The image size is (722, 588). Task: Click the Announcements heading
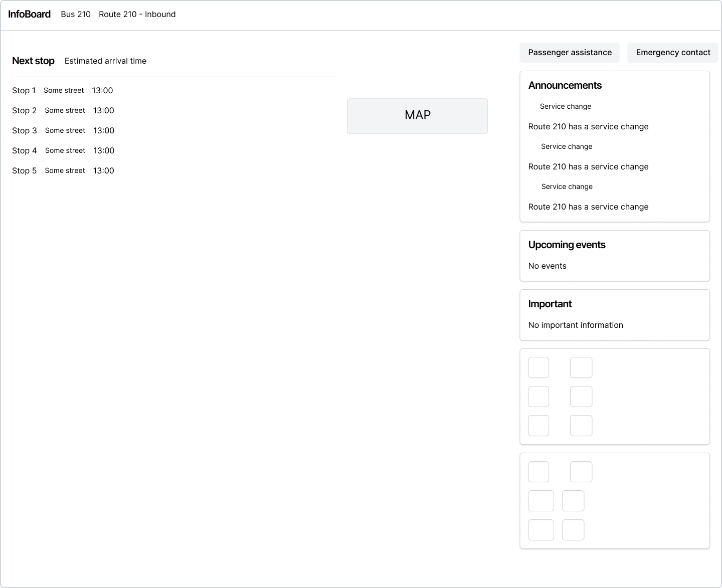565,85
